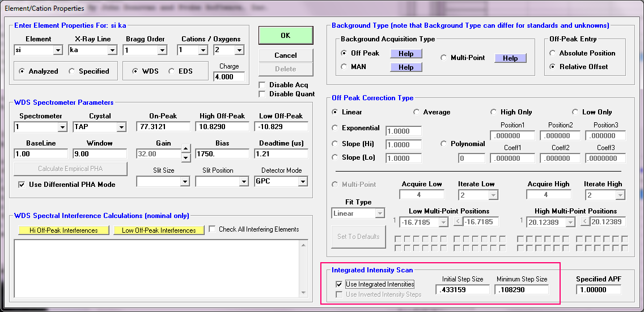Increase Gain with the up arrow
The image size is (644, 312).
click(x=185, y=150)
